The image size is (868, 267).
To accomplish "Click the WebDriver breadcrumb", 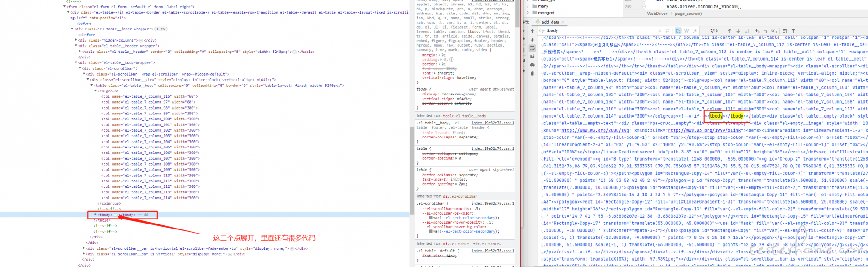I will [x=657, y=14].
